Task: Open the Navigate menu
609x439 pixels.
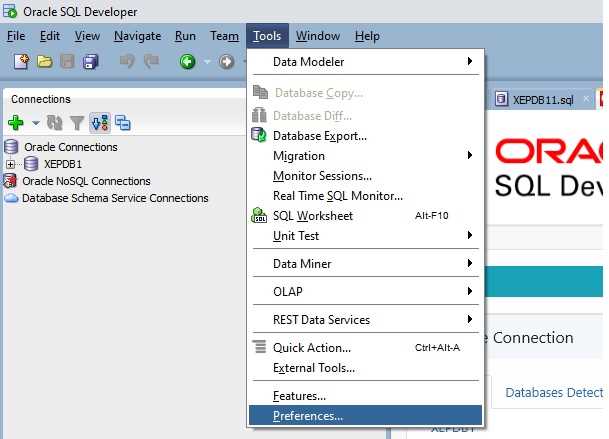Action: click(x=137, y=36)
